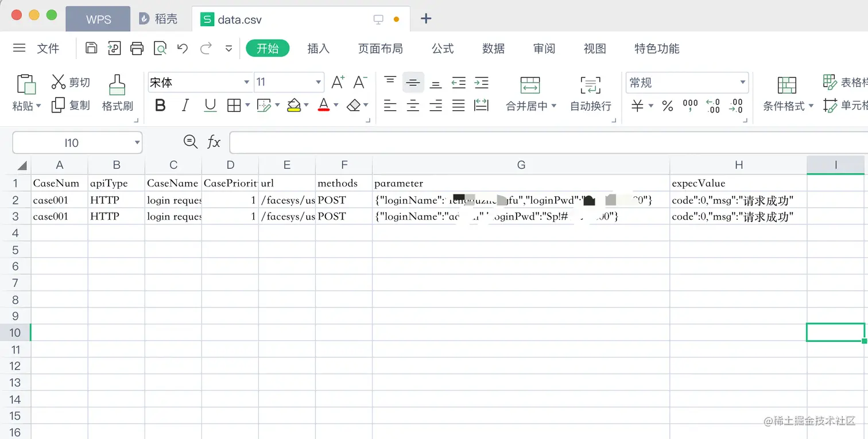Click the 剪切 cut button
Screen dimensions: 868x439
pyautogui.click(x=71, y=82)
